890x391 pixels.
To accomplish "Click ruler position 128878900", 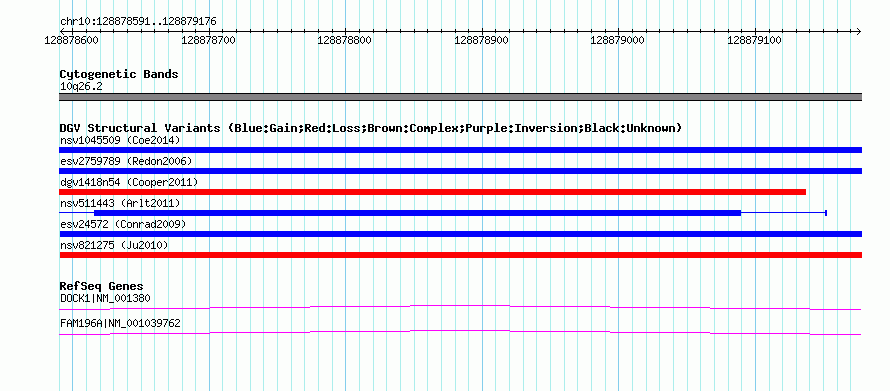I will pos(482,41).
